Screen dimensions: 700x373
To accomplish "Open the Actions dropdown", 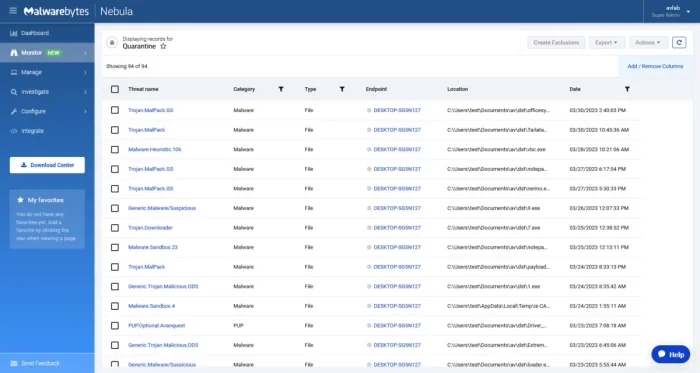I will (x=648, y=42).
